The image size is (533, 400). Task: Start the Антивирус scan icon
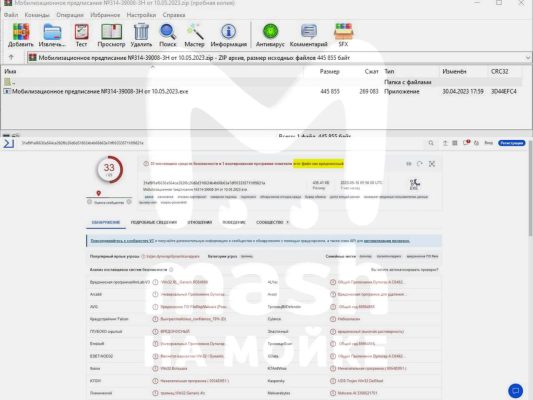(270, 35)
